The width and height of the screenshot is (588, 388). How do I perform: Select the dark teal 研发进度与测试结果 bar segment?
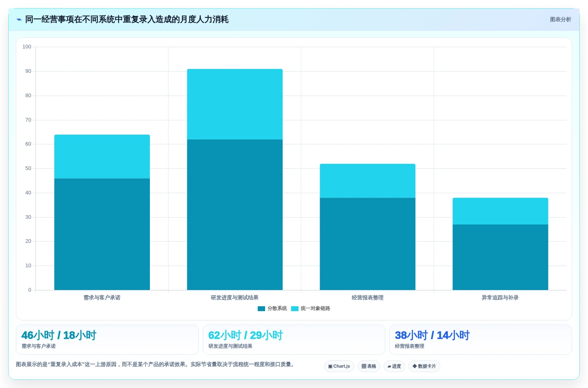[x=235, y=215]
